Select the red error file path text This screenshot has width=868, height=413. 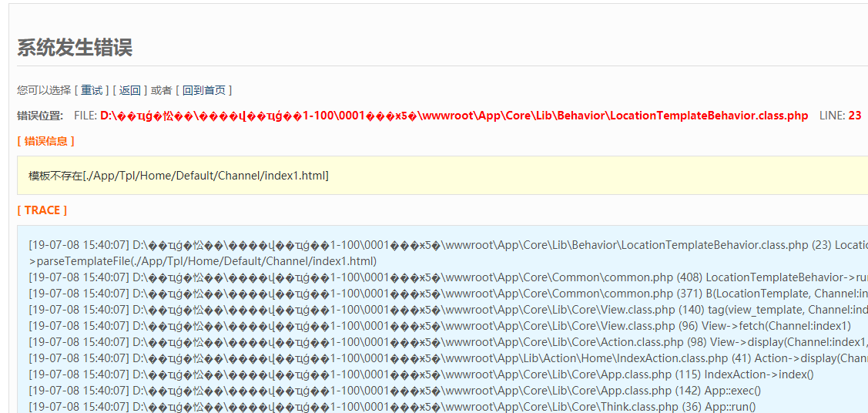click(x=454, y=116)
